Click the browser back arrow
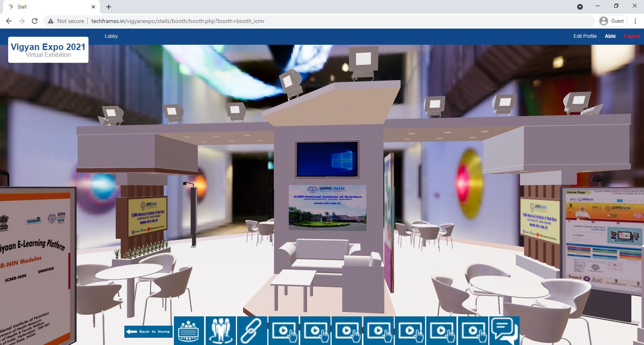Screen dimensions: 644x345 click(9, 21)
